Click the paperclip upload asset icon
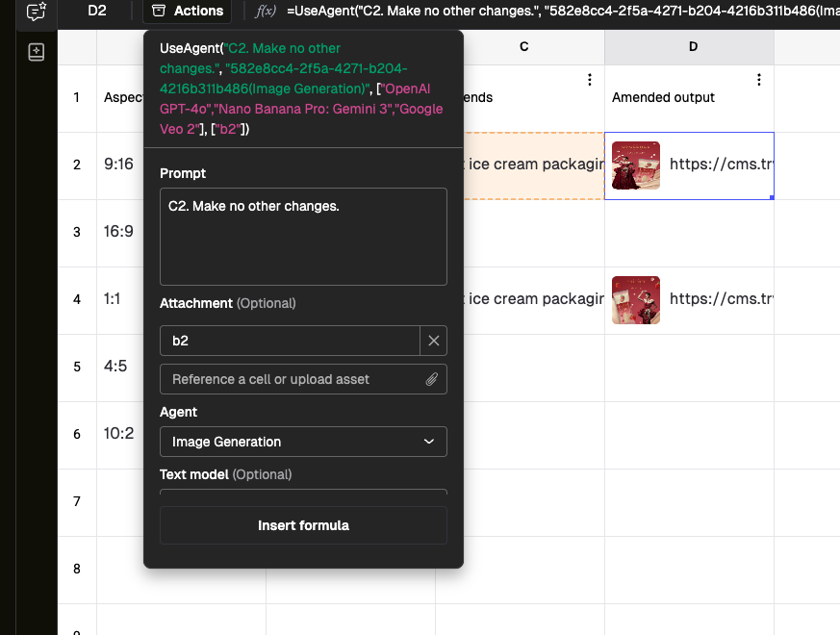The height and width of the screenshot is (635, 840). pos(432,379)
